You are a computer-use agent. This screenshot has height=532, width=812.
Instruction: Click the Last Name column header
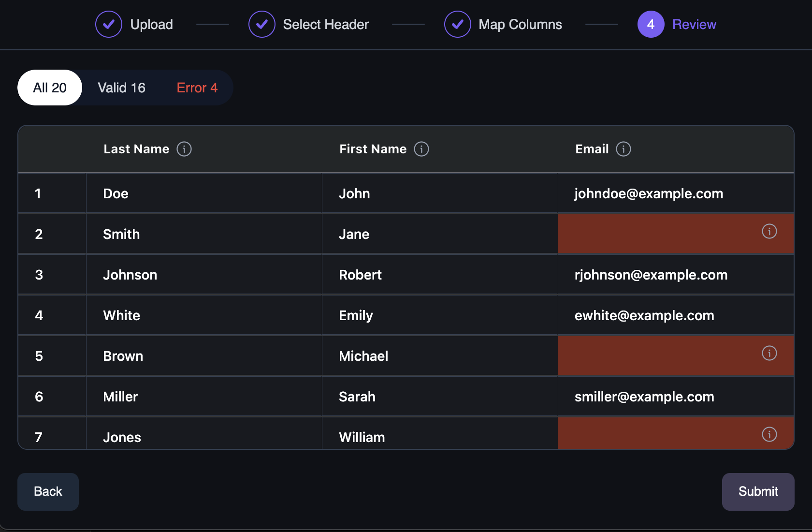point(136,149)
